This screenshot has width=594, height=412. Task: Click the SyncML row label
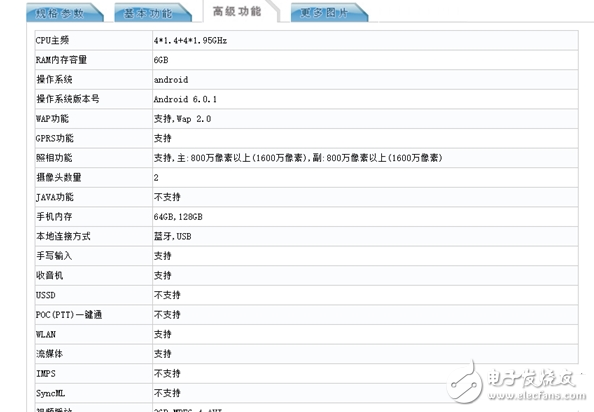click(50, 393)
